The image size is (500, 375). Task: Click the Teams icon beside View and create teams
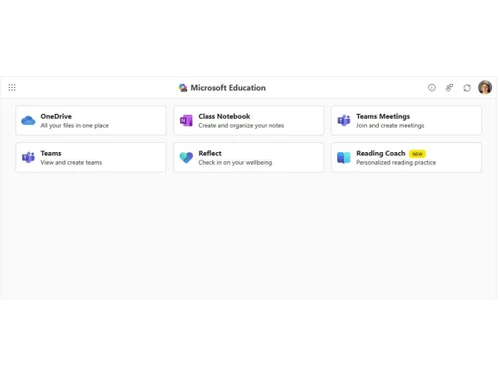[28, 157]
